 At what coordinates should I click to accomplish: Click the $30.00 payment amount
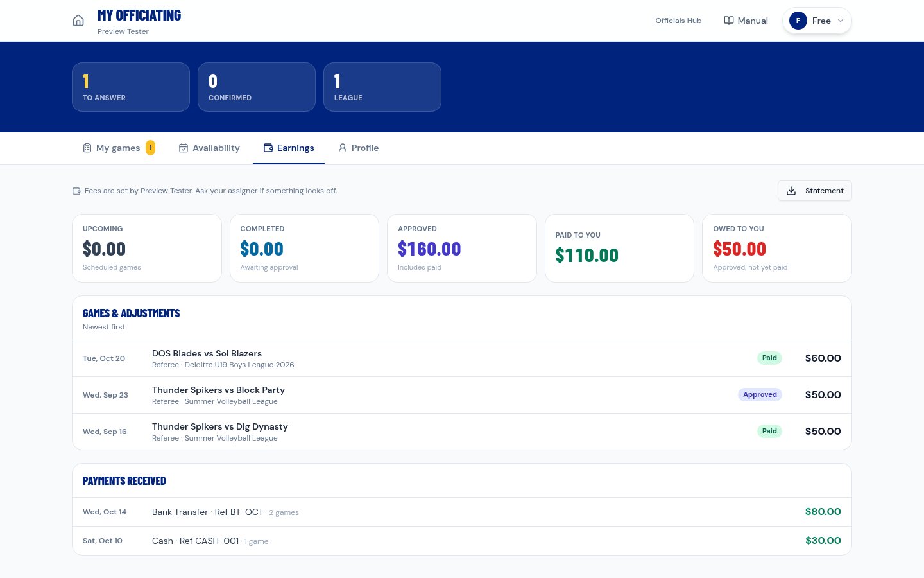(823, 541)
